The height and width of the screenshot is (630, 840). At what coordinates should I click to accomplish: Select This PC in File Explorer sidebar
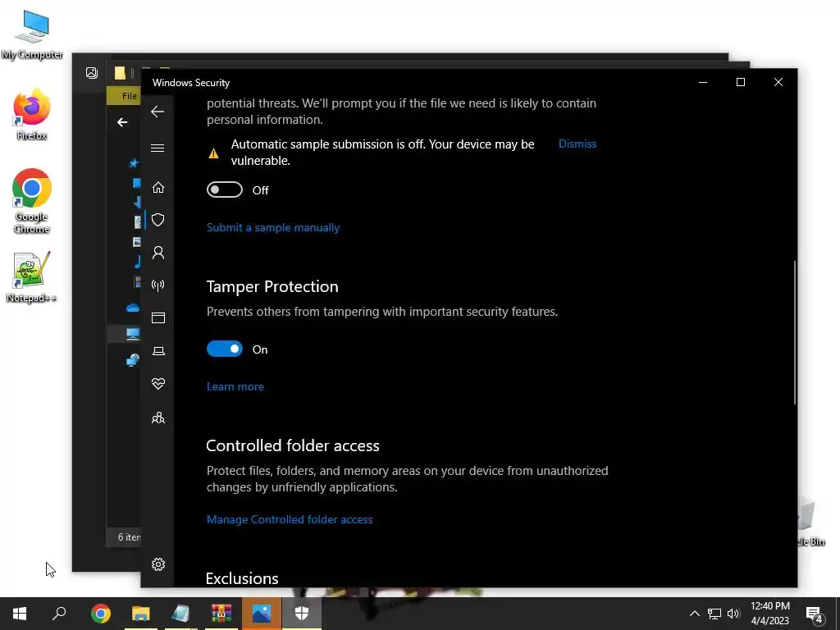[x=132, y=334]
